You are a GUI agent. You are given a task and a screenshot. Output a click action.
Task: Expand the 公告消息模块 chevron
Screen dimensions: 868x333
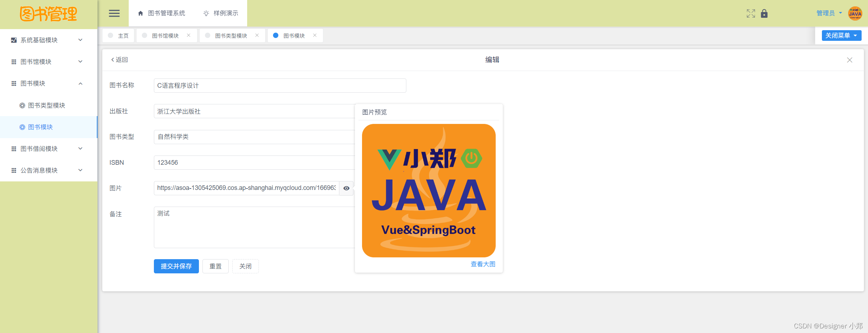[80, 170]
